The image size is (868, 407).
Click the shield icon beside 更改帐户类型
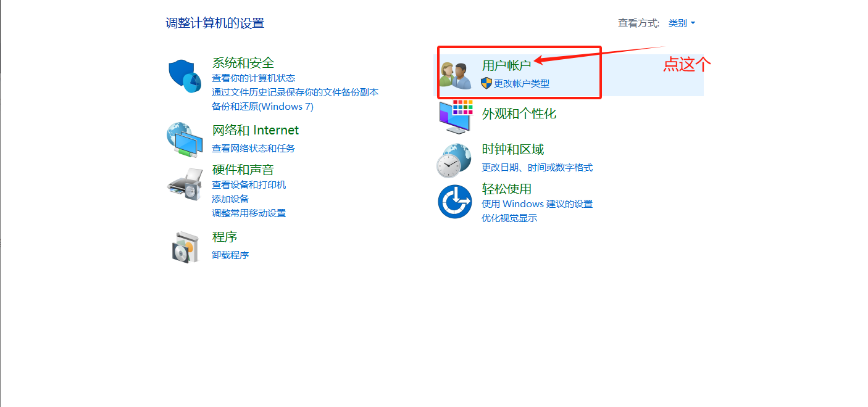tap(486, 83)
